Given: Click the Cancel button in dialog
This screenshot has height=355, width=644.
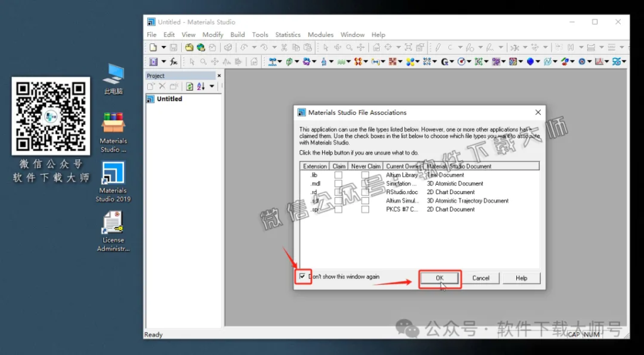Looking at the screenshot, I should click(480, 278).
